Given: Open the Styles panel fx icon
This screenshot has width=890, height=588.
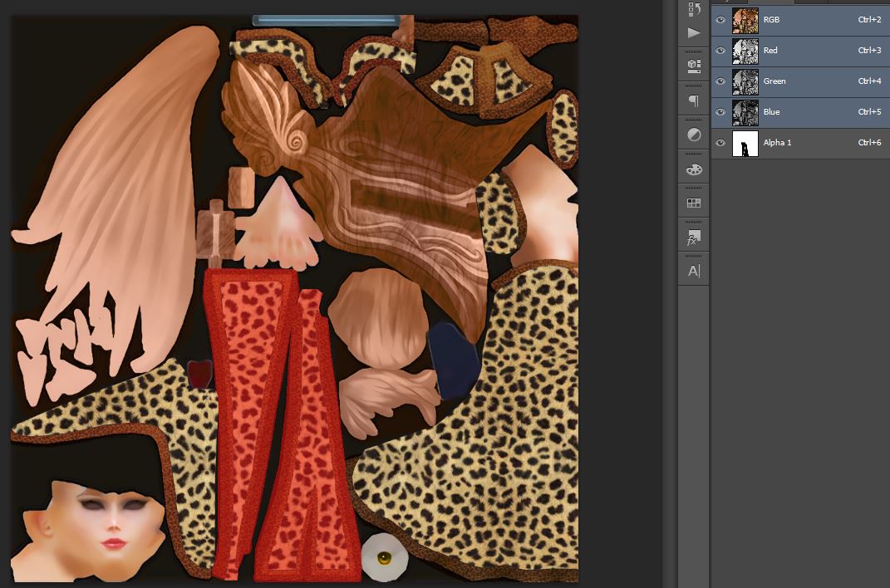Looking at the screenshot, I should pyautogui.click(x=694, y=238).
